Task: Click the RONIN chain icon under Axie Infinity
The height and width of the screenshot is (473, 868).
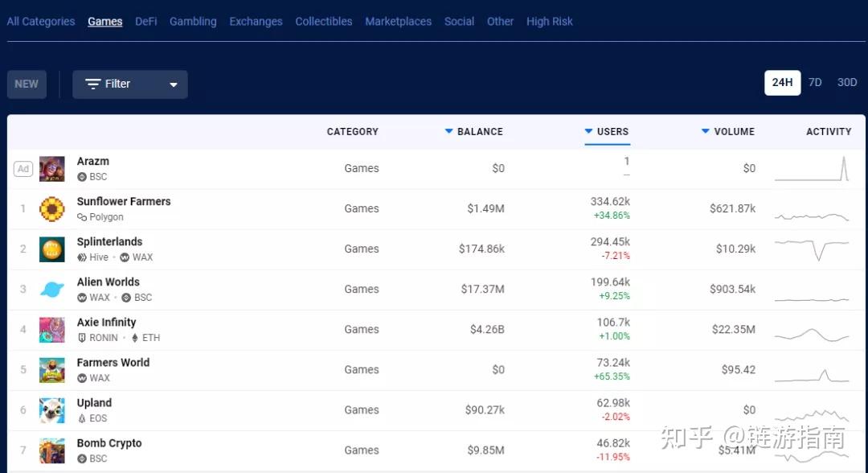Action: pos(82,338)
